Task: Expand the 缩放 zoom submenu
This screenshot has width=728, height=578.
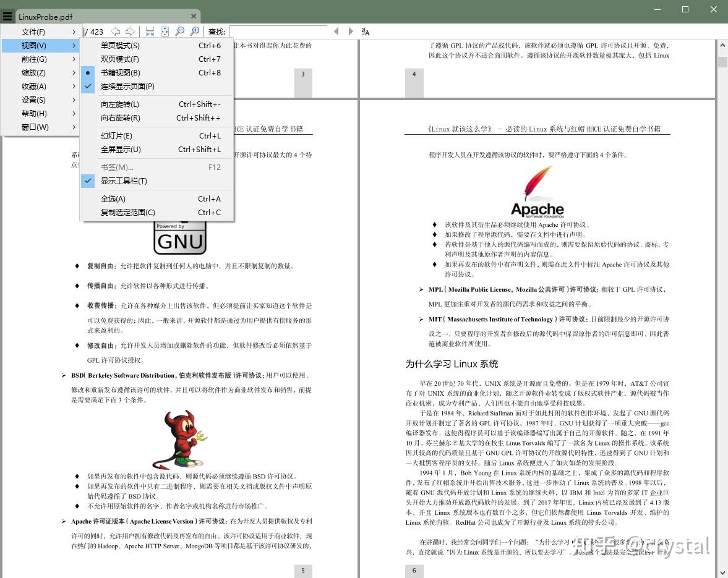Action: pos(32,72)
